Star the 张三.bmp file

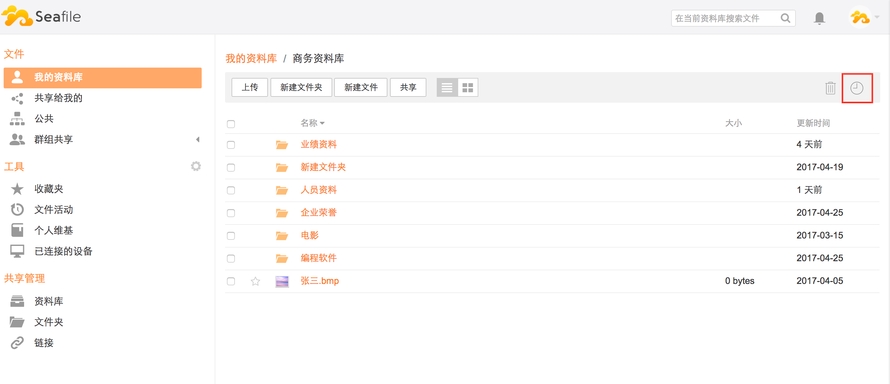(255, 281)
